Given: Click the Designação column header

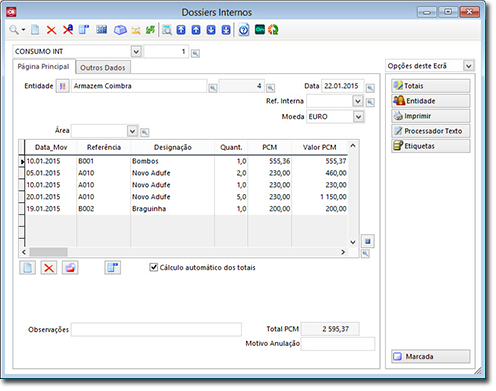Looking at the screenshot, I should (173, 147).
